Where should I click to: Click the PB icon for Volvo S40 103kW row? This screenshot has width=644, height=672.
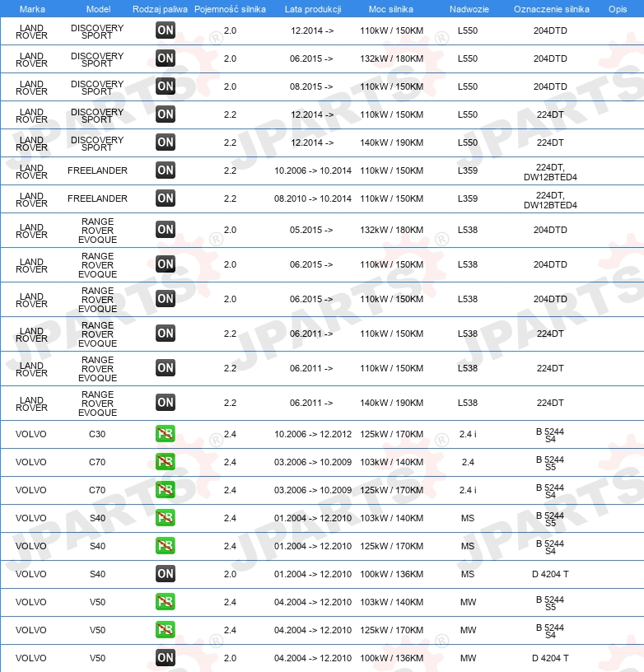click(x=166, y=518)
